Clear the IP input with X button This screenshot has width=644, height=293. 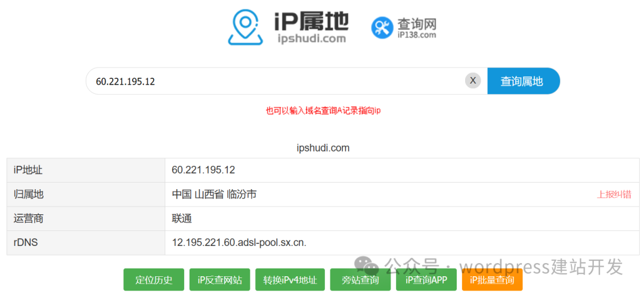(473, 81)
